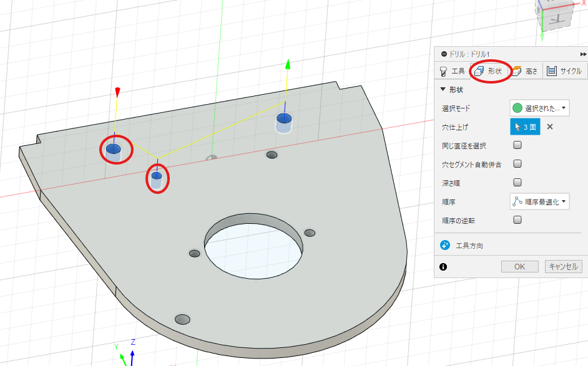Click the double-arrow icon in the dialog title bar
The image size is (588, 366).
583,54
